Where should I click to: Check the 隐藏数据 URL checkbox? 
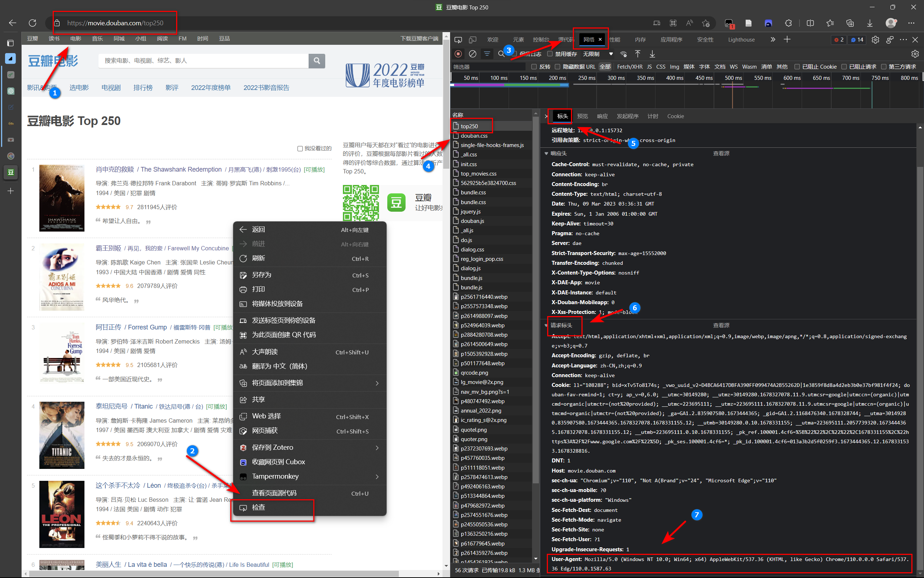click(557, 67)
